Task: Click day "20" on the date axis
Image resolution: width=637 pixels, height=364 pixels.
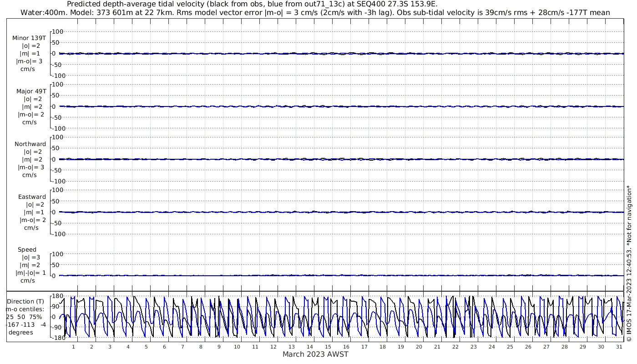Action: point(419,347)
